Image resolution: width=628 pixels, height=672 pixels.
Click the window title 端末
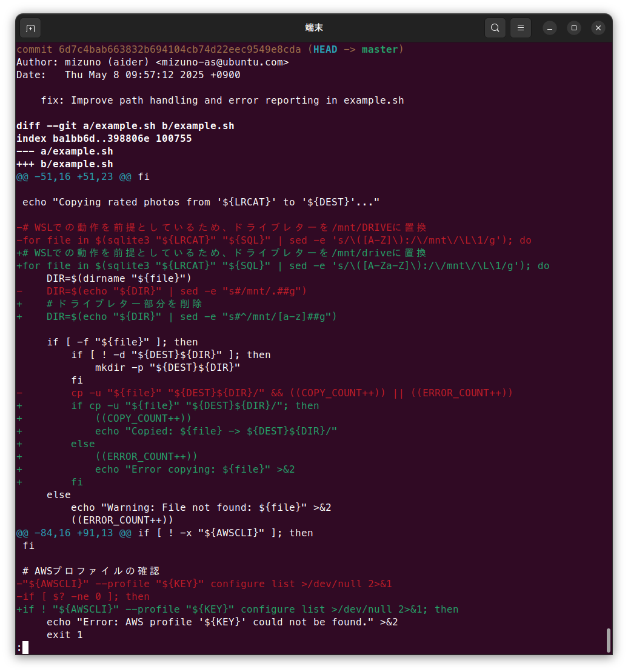coord(314,28)
